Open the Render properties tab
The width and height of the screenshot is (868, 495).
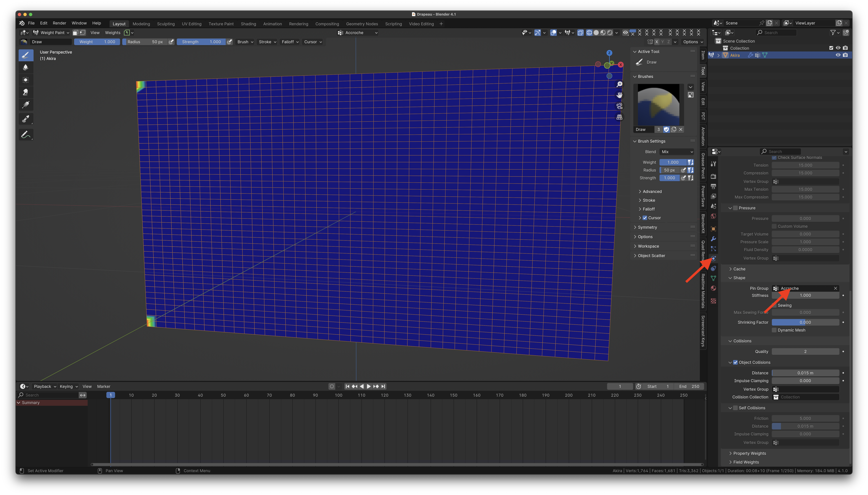[x=713, y=176]
